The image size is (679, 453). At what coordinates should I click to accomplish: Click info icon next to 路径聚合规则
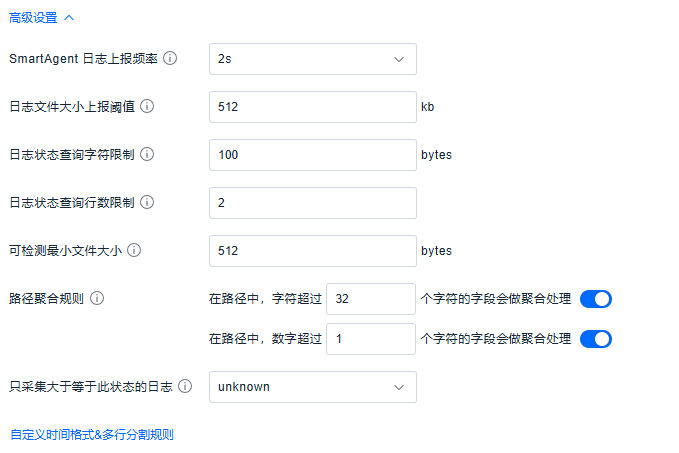(x=98, y=298)
